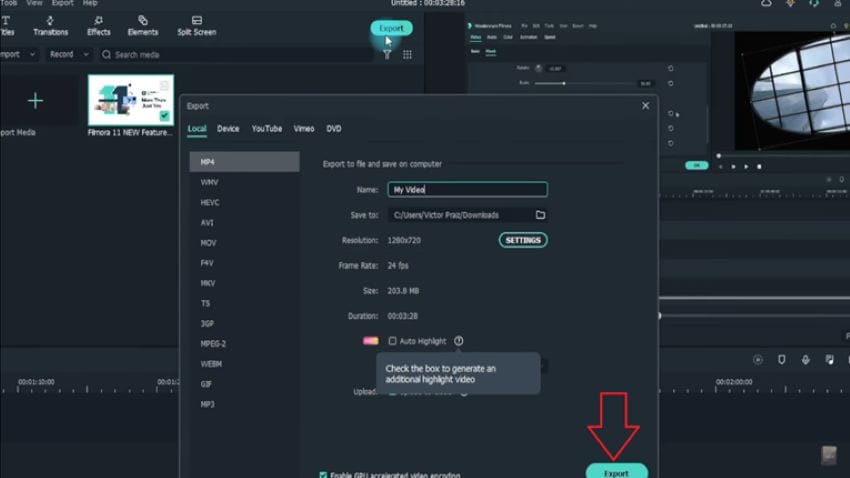This screenshot has height=478, width=850.
Task: Choose MKV format in the list
Action: click(x=244, y=283)
